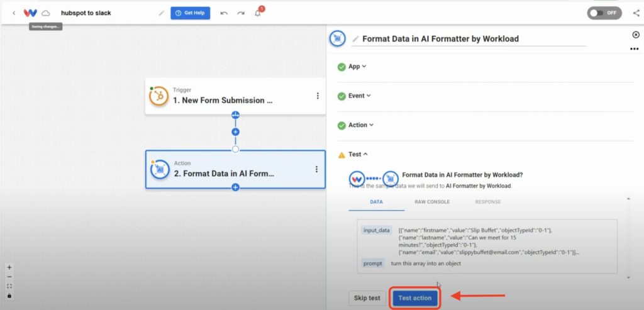
Task: Switch to the DATA tab
Action: 376,202
